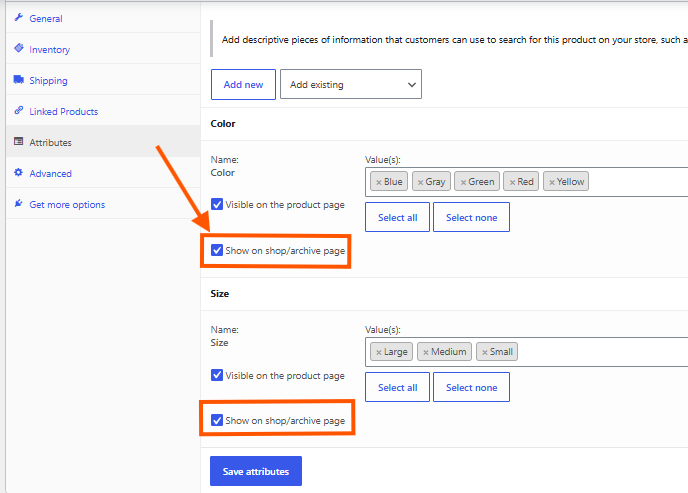Remove the Small size value
This screenshot has height=493, width=688.
pos(485,352)
